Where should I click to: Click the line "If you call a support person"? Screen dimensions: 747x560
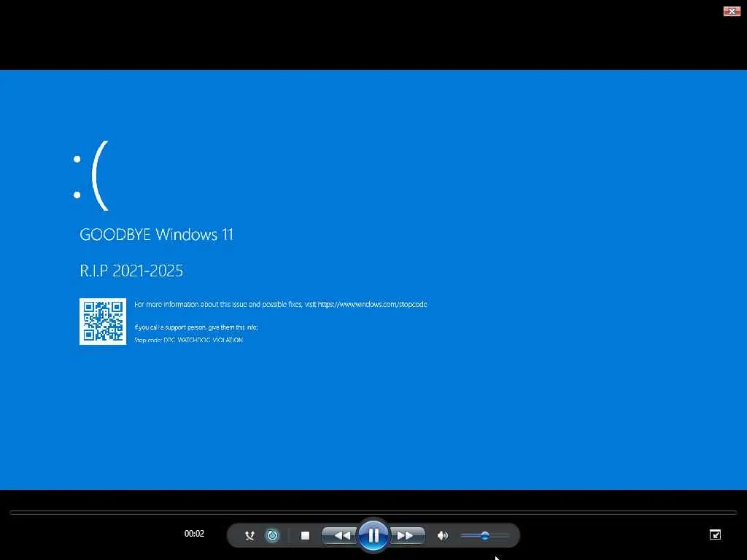(196, 327)
